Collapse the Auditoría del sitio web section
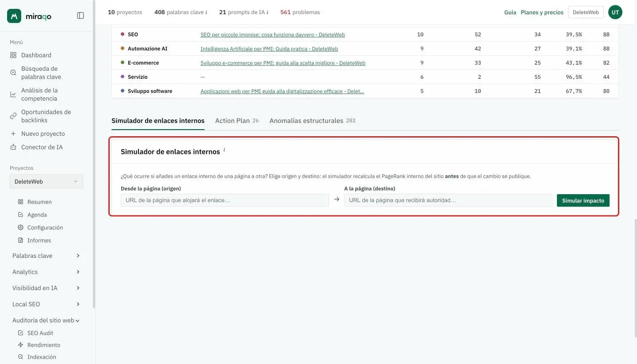This screenshot has height=364, width=637. tap(46, 320)
